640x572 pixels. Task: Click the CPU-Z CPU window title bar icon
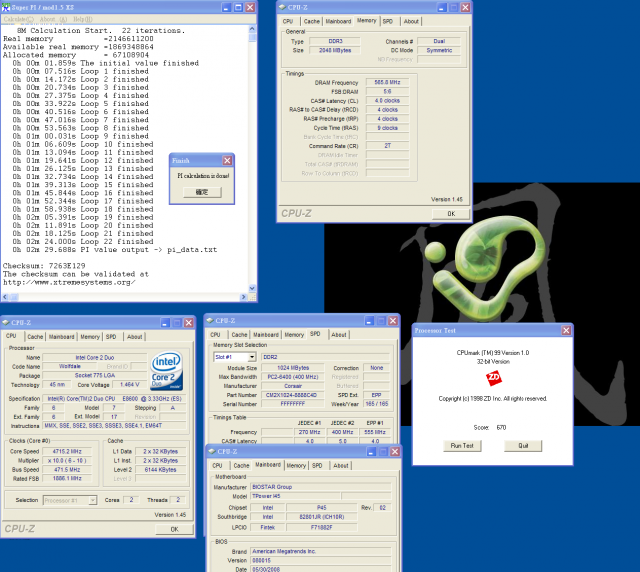[x=6, y=323]
